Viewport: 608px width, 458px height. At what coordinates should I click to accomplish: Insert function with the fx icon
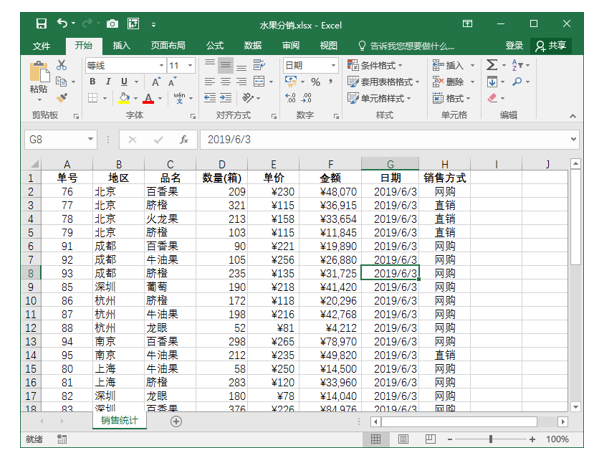184,139
